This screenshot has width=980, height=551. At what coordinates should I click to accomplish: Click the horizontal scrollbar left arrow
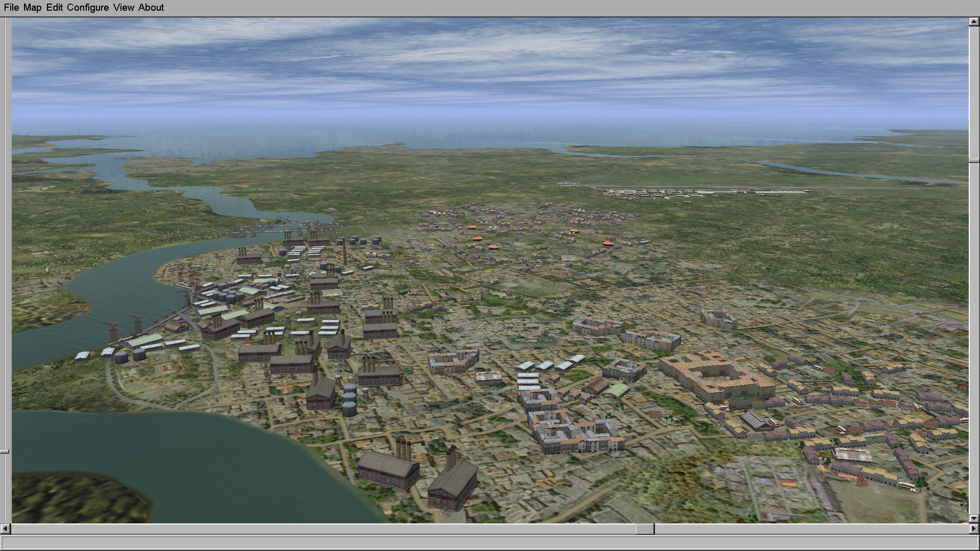pyautogui.click(x=6, y=529)
